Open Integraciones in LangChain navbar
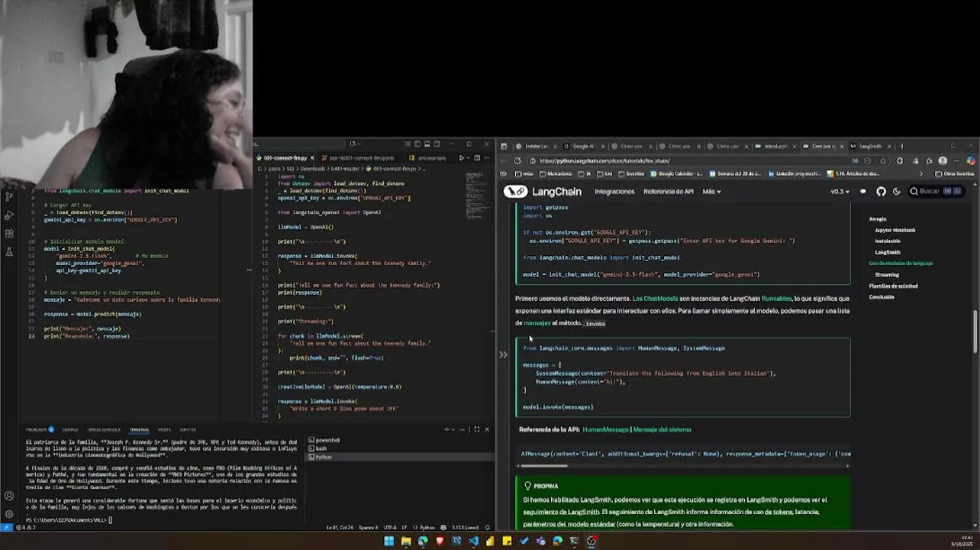980x550 pixels. point(614,192)
